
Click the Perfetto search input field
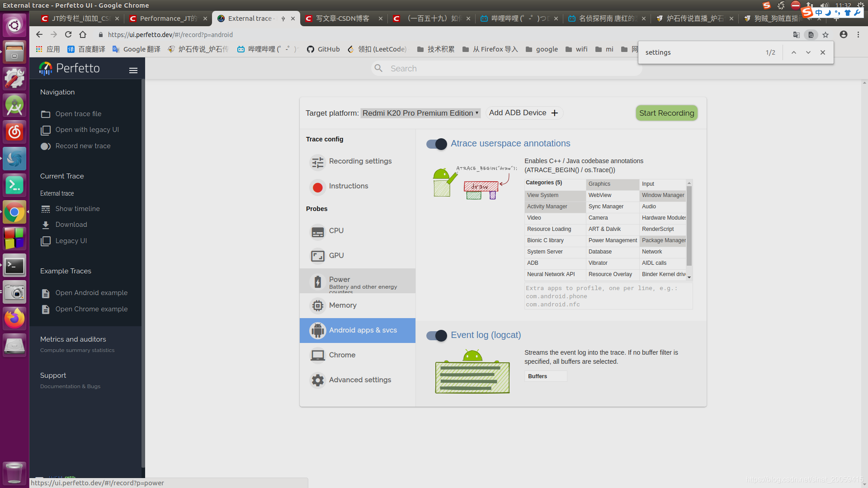coord(506,68)
